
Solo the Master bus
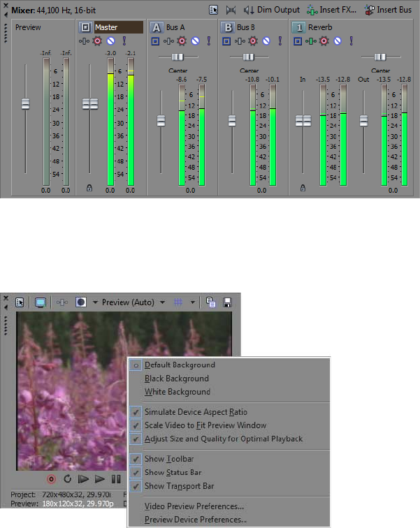click(x=124, y=41)
